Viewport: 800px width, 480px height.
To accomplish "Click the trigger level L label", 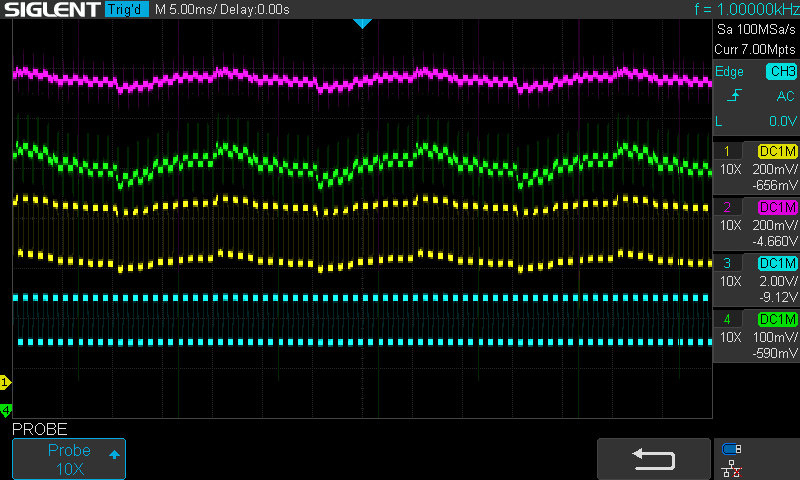I will click(719, 121).
